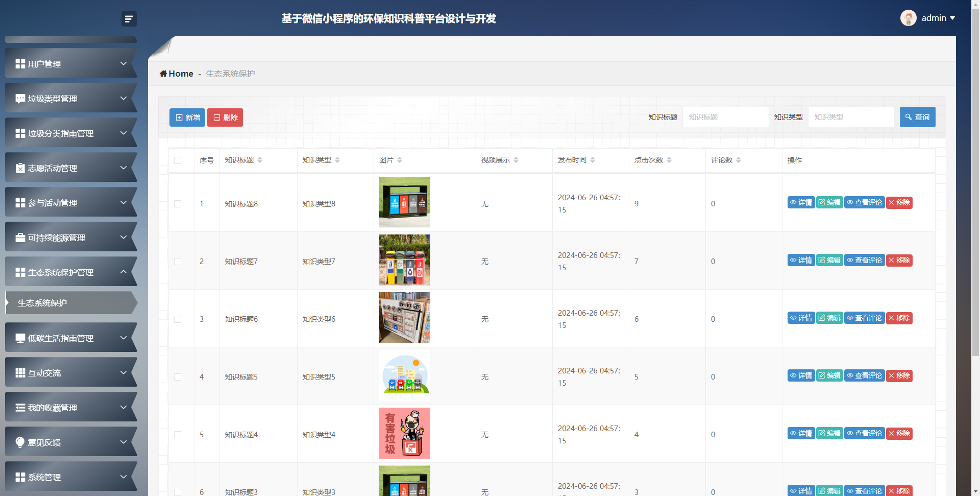Click 查看评论 for 知识标题6
Image resolution: width=980 pixels, height=496 pixels.
click(864, 318)
